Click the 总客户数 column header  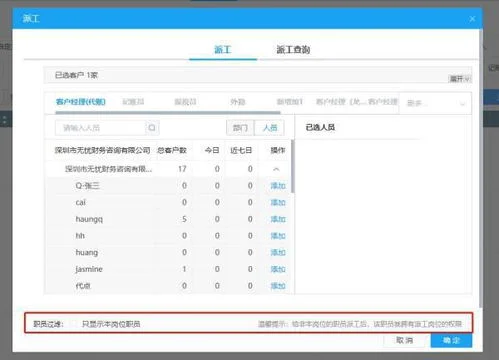point(172,150)
